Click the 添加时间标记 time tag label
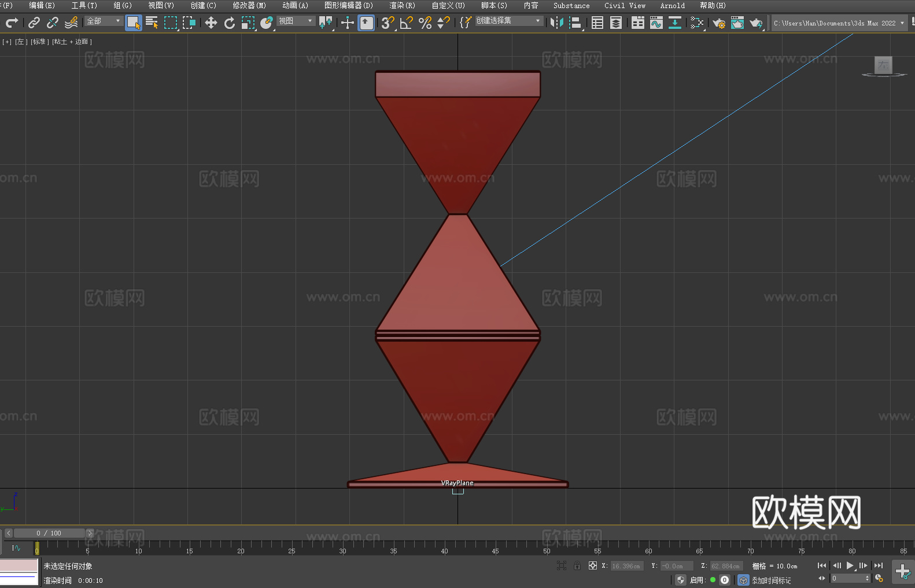The width and height of the screenshot is (915, 588). [771, 580]
